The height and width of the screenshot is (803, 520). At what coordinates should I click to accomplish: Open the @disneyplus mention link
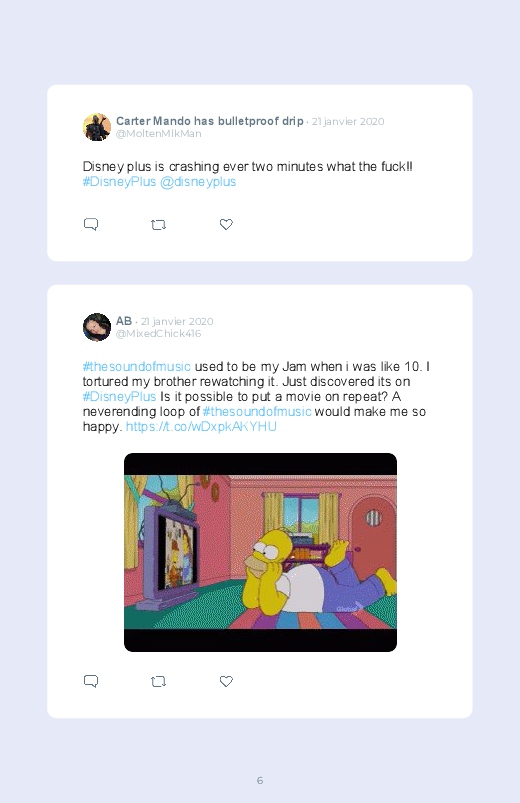(x=198, y=182)
